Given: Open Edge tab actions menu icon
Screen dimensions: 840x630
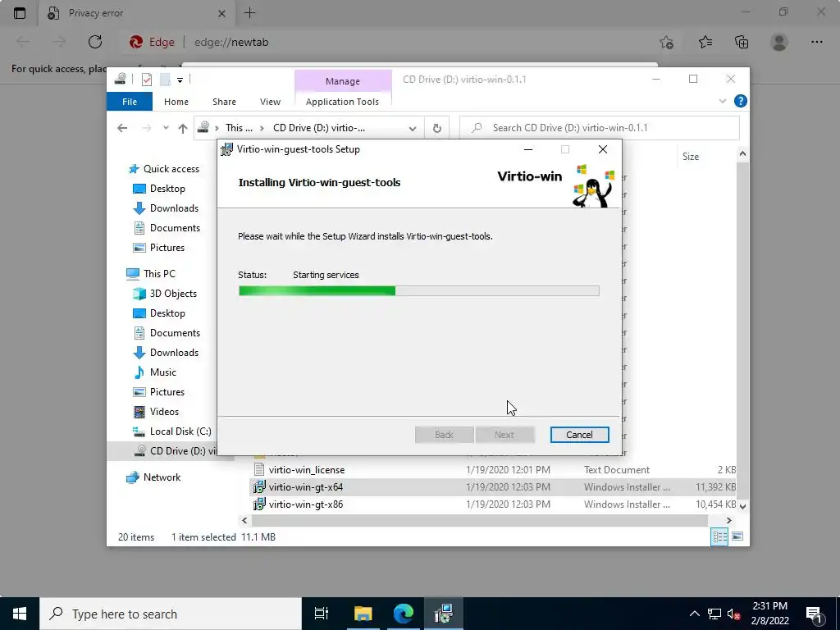Looking at the screenshot, I should [20, 13].
